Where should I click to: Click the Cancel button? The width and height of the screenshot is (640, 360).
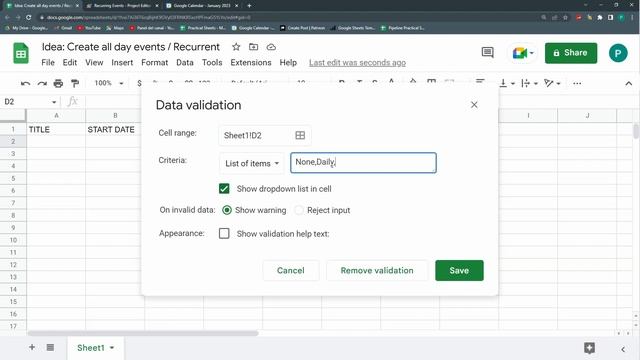tap(291, 270)
